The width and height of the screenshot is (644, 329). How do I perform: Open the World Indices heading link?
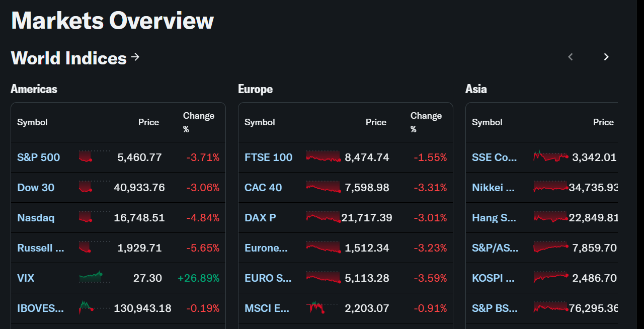[x=75, y=58]
